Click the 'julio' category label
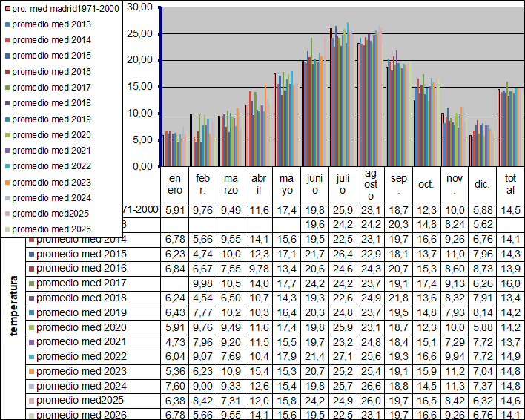Image resolution: width=525 pixels, height=420 pixels. pyautogui.click(x=342, y=183)
